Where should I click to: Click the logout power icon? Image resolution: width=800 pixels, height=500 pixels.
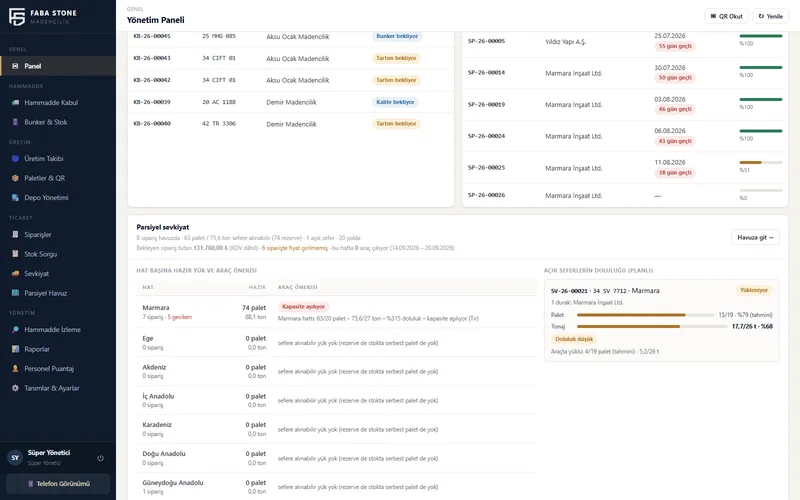pyautogui.click(x=101, y=458)
